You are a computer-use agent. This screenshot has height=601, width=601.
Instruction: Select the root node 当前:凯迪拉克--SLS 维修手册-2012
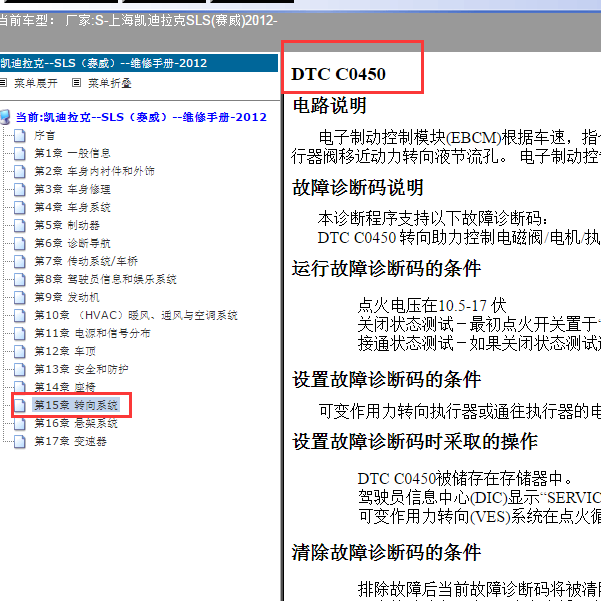(141, 117)
